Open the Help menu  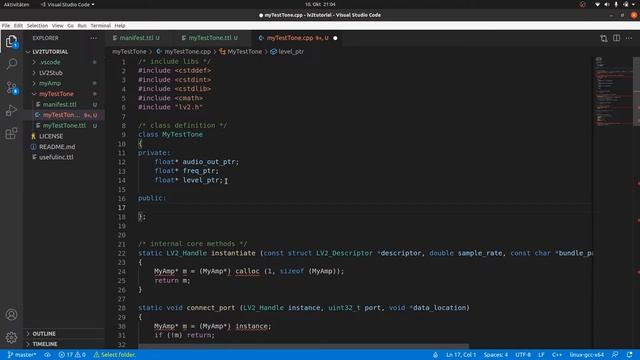(x=120, y=25)
